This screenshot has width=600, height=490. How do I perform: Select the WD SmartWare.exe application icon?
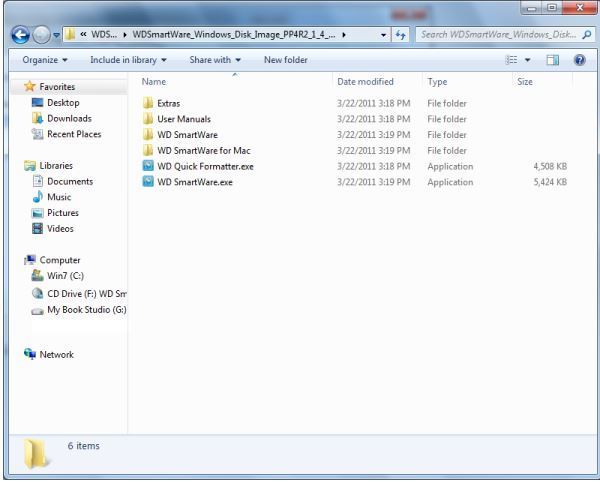[x=148, y=182]
